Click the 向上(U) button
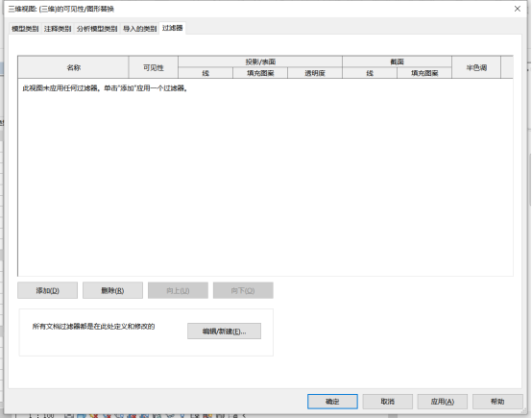 (178, 290)
